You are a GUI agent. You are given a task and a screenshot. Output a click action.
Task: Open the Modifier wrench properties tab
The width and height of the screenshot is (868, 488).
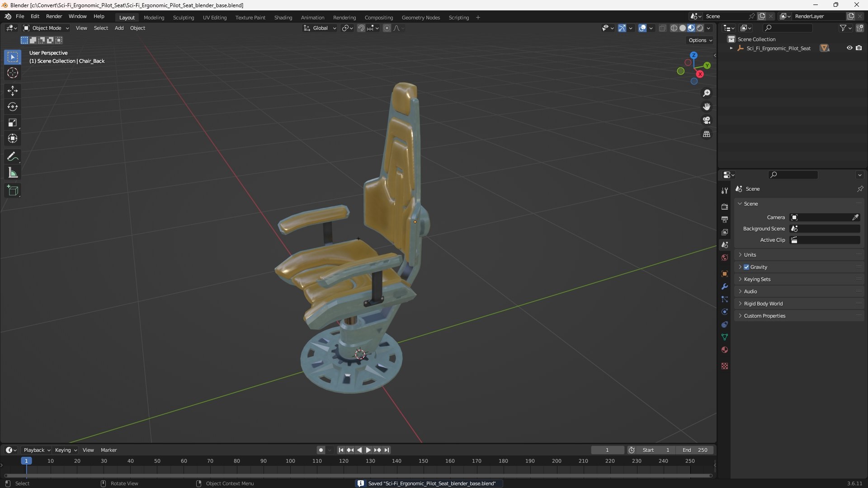click(725, 286)
